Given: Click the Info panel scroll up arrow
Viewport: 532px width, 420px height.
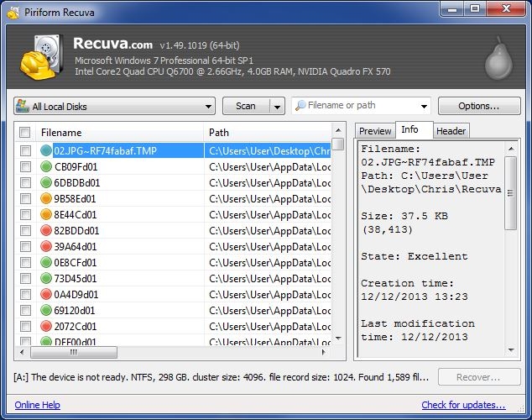Looking at the screenshot, I should [x=511, y=149].
